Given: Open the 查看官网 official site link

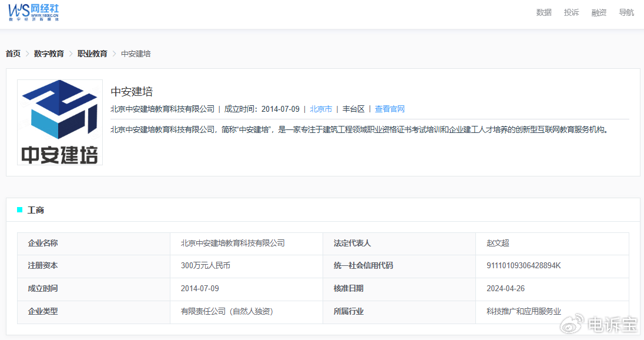Looking at the screenshot, I should tap(390, 109).
